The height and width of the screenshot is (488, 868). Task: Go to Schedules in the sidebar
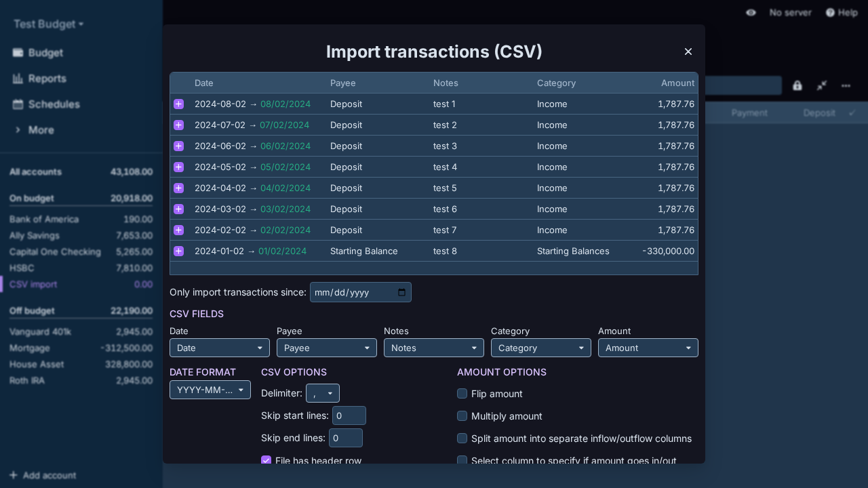pos(54,104)
